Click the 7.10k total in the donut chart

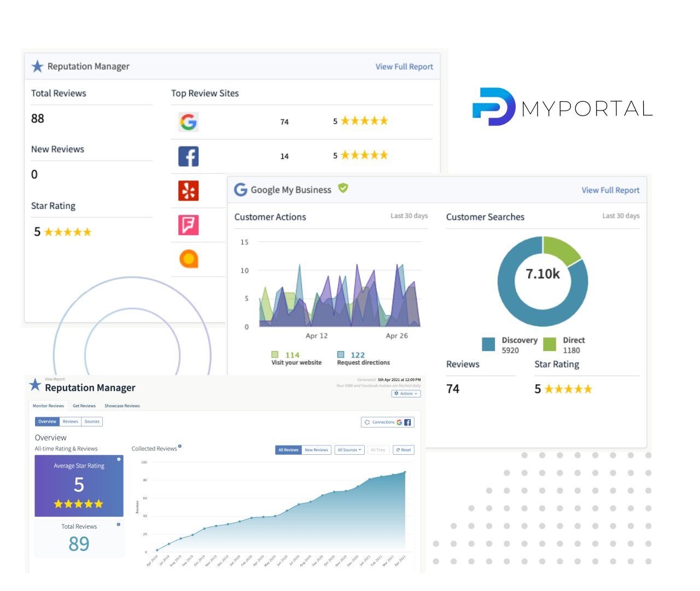click(x=542, y=274)
